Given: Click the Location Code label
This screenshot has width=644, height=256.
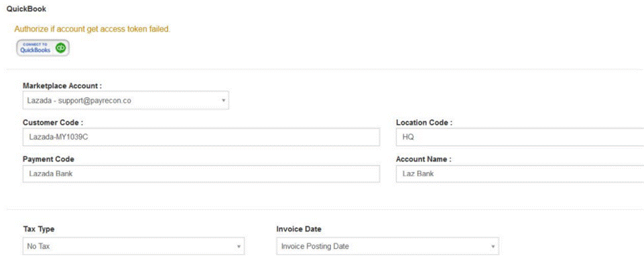Looking at the screenshot, I should pyautogui.click(x=424, y=123).
